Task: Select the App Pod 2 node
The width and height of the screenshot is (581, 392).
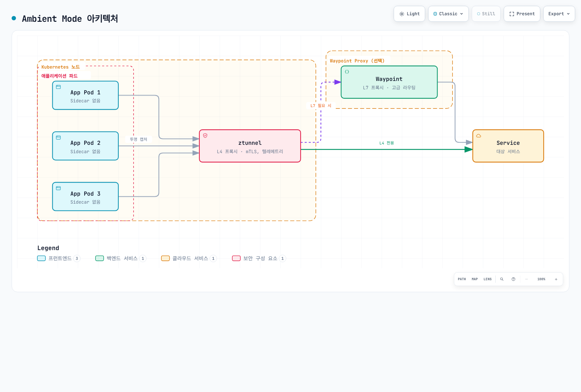Action: pos(85,146)
